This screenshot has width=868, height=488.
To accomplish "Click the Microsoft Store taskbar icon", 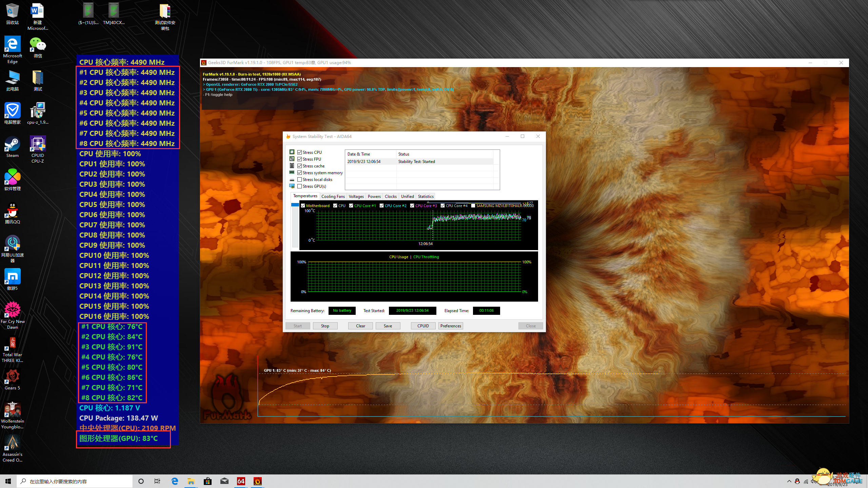I will 208,481.
